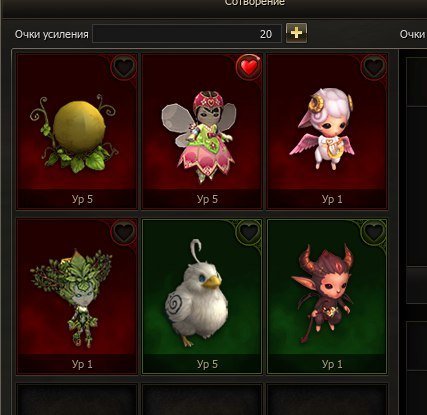Select the last empty slot in bottom row
This screenshot has height=415, width=427.
tap(327, 399)
